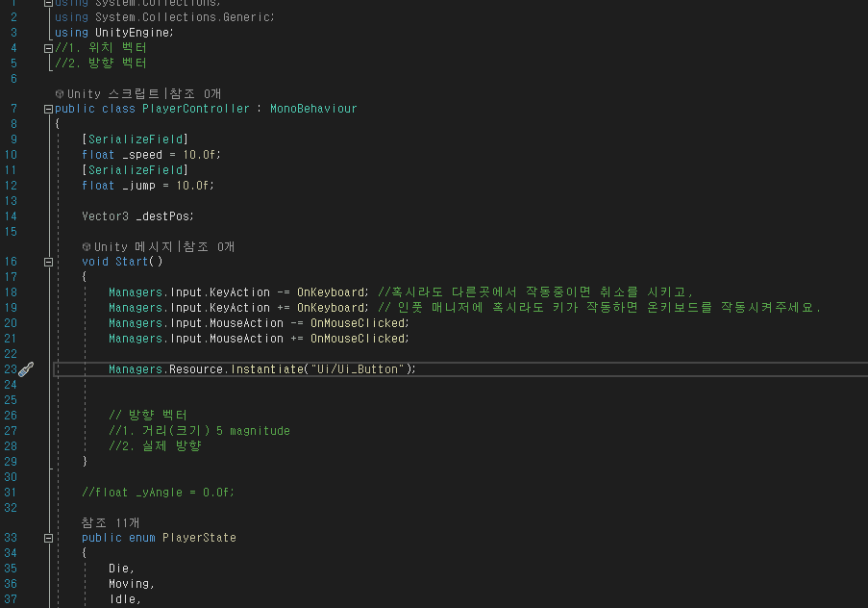Collapse the using directives block

48,3
